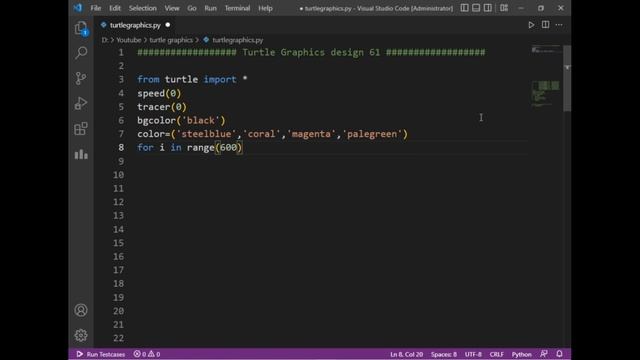Open the View menu

click(172, 8)
